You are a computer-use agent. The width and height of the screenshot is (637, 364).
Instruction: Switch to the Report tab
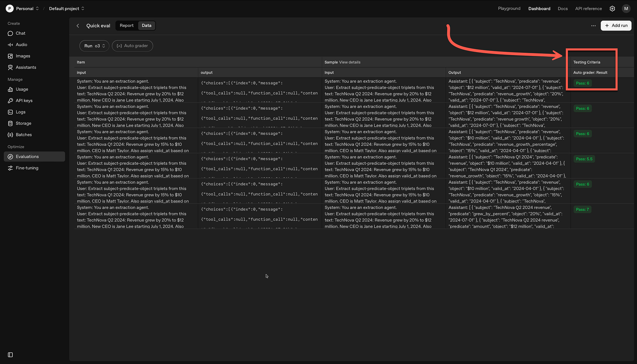[x=126, y=26]
